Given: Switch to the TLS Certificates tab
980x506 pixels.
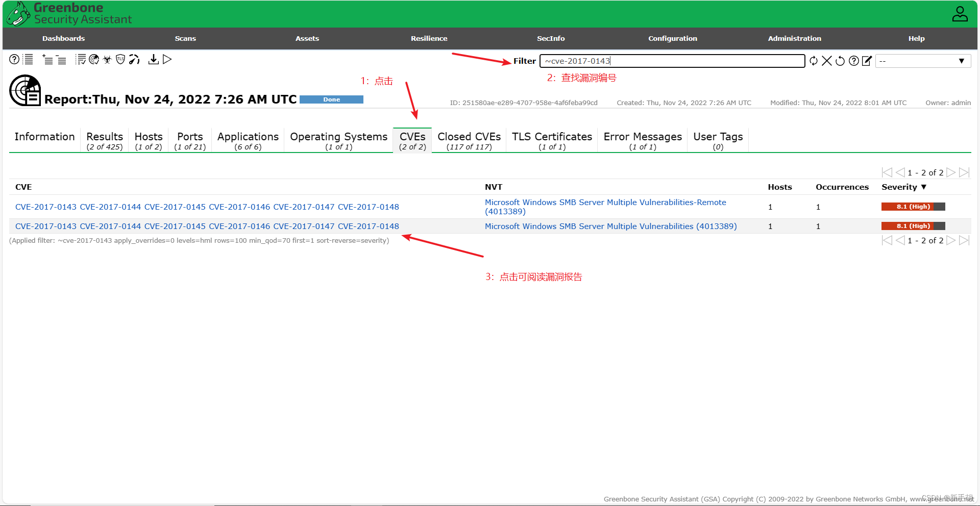Looking at the screenshot, I should (x=552, y=140).
